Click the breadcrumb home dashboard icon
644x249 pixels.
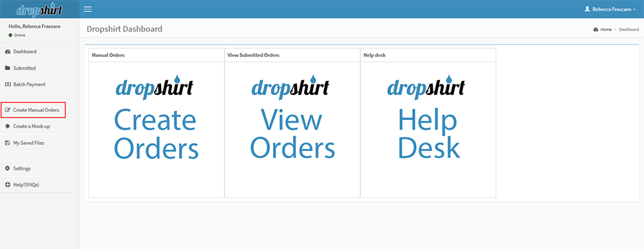596,30
